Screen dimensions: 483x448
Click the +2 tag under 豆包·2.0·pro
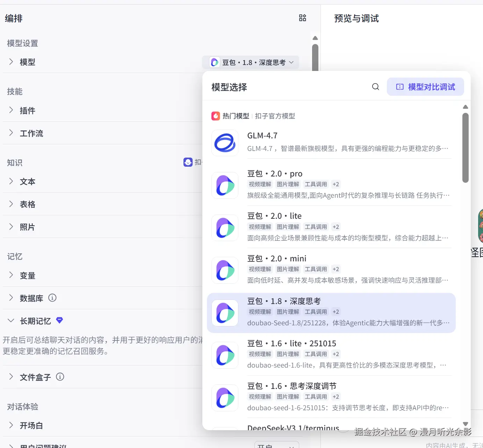336,184
